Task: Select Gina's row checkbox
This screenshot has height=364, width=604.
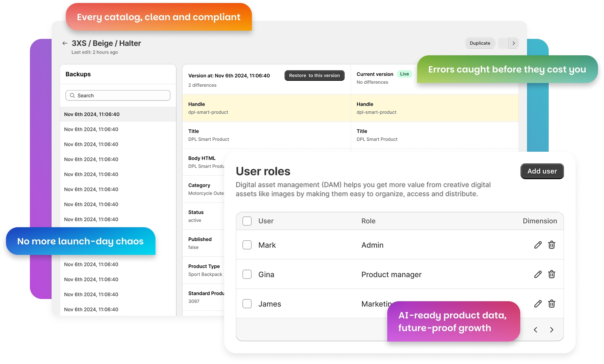Action: tap(247, 275)
